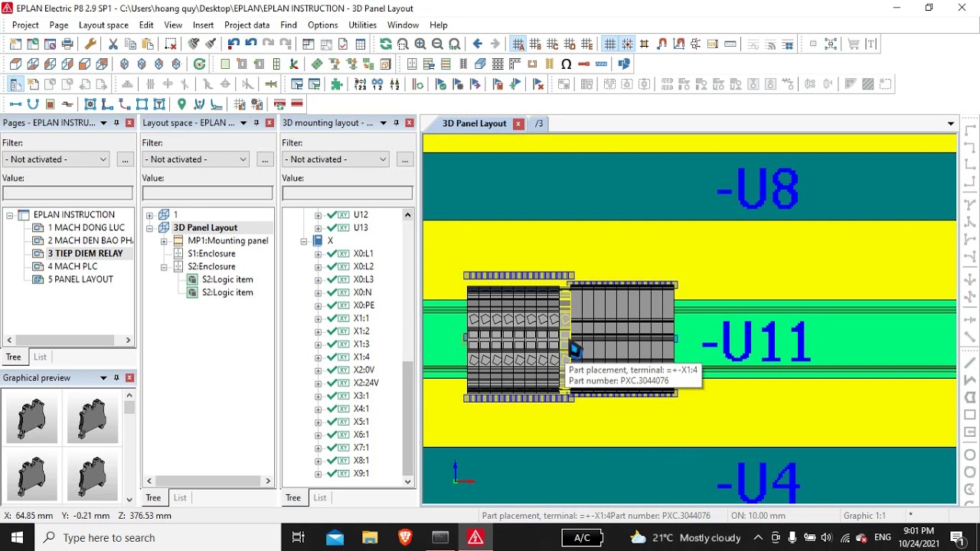Image resolution: width=980 pixels, height=551 pixels.
Task: Collapse the S2:Enclosure node
Action: coord(164,267)
